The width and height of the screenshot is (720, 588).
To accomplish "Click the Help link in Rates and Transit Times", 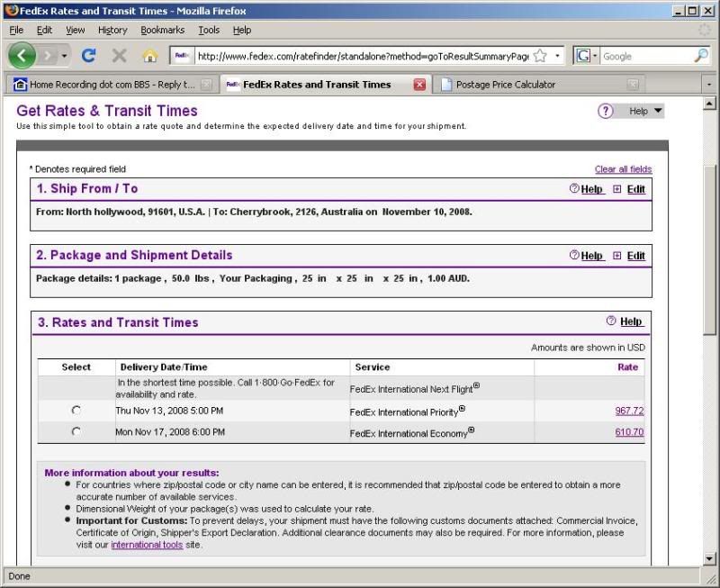I will [632, 321].
